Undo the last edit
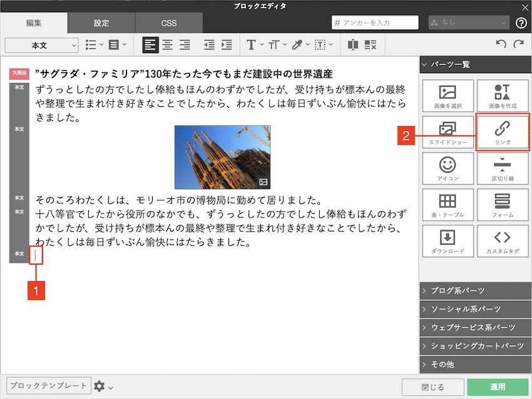532x399 pixels. point(501,44)
